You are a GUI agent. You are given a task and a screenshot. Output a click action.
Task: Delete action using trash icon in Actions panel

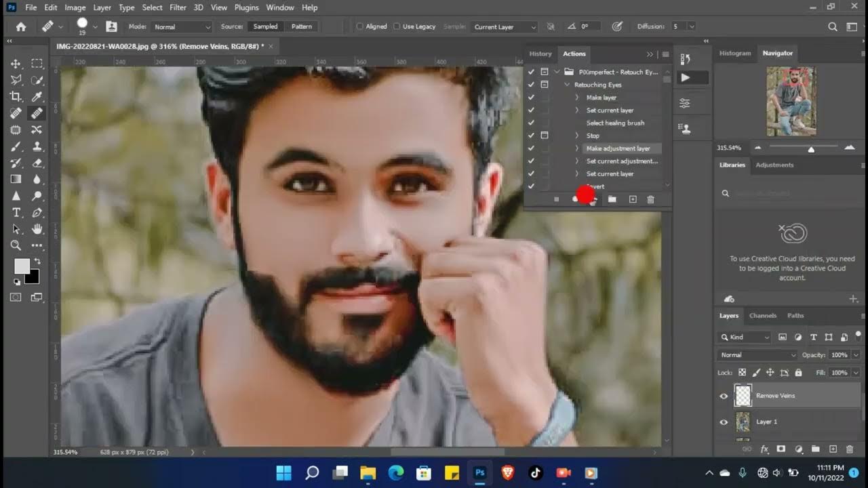tap(650, 199)
